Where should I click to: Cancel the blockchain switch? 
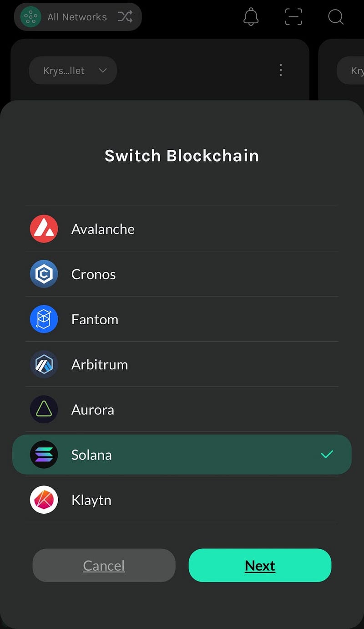104,565
